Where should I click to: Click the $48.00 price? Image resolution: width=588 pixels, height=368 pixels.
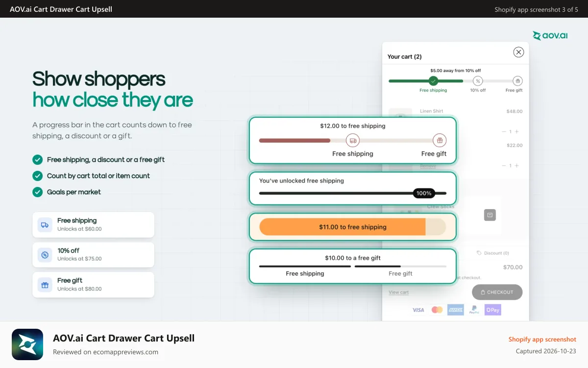click(x=514, y=111)
